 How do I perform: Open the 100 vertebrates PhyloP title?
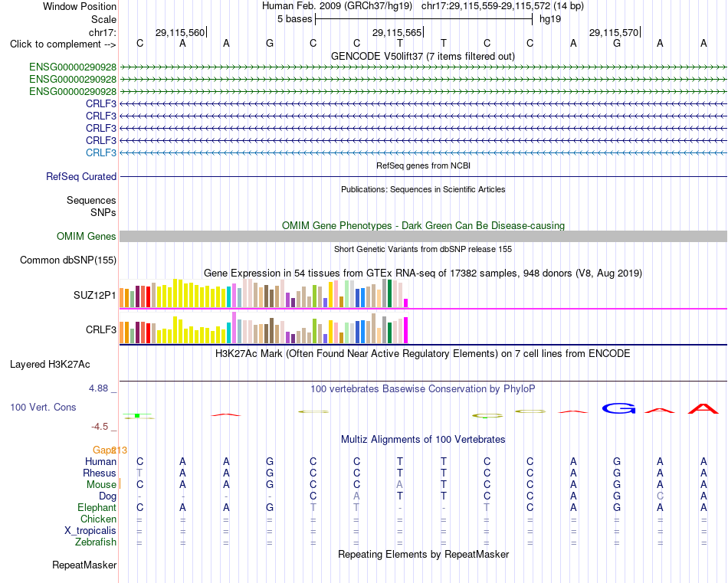click(x=423, y=389)
